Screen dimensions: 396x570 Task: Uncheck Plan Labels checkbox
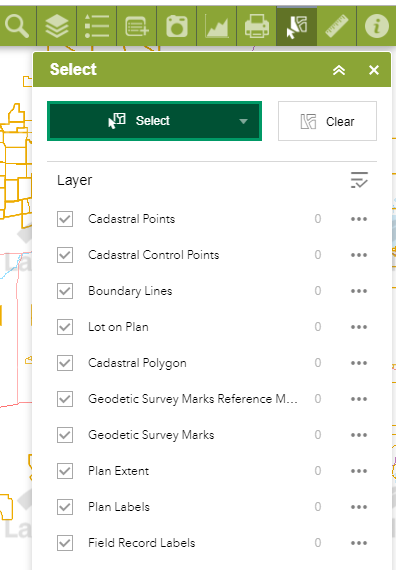pos(65,507)
